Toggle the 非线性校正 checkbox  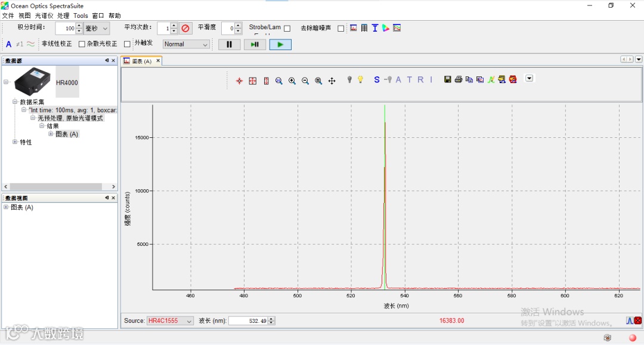click(x=82, y=44)
